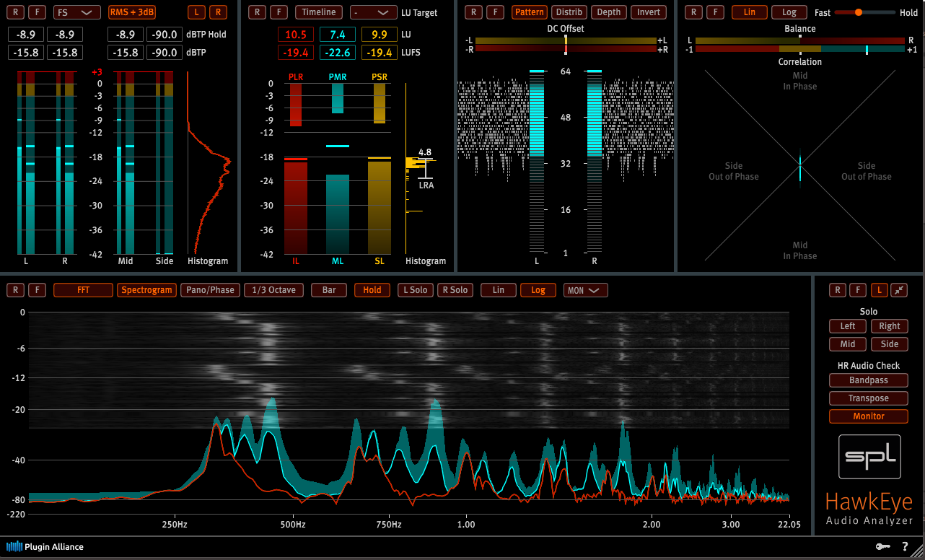Solo the Left channel
The width and height of the screenshot is (925, 560).
coord(848,326)
